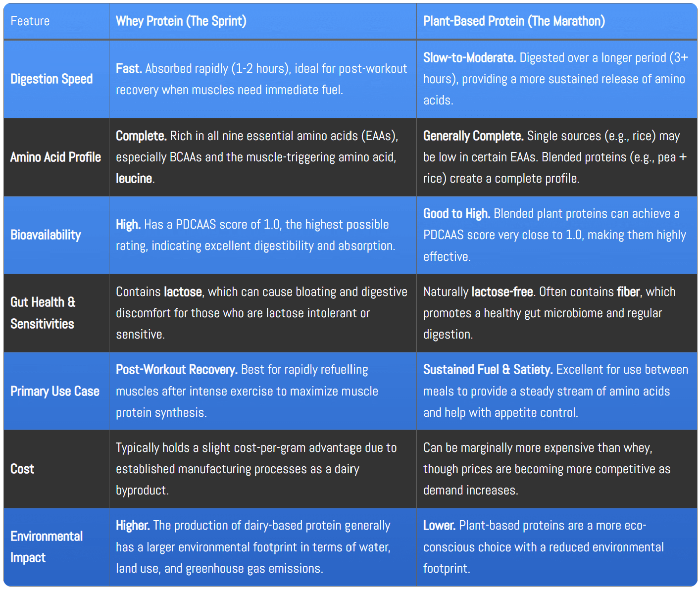Click the whey cell starting with 'Fast.'
700x590 pixels.
tap(261, 79)
